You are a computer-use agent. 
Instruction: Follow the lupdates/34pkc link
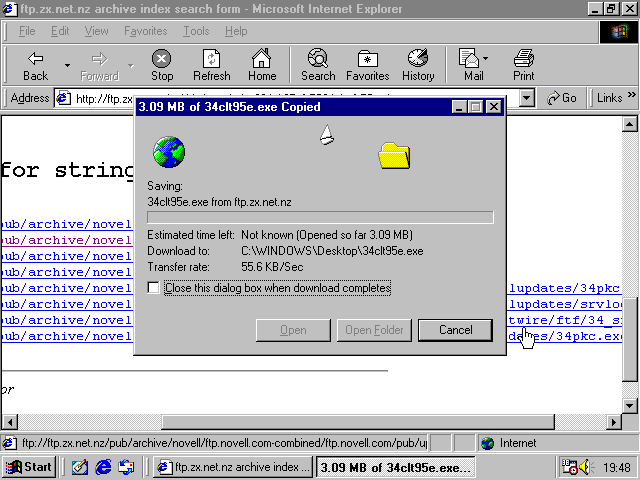(564, 288)
